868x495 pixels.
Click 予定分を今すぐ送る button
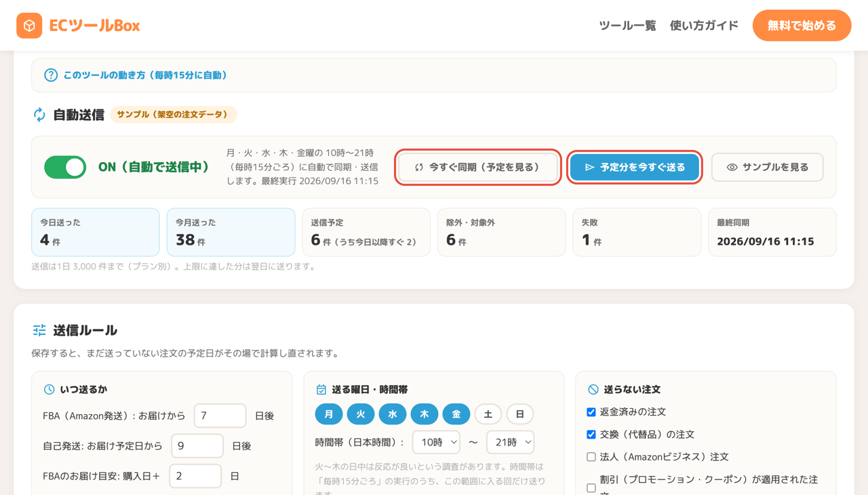tap(635, 167)
